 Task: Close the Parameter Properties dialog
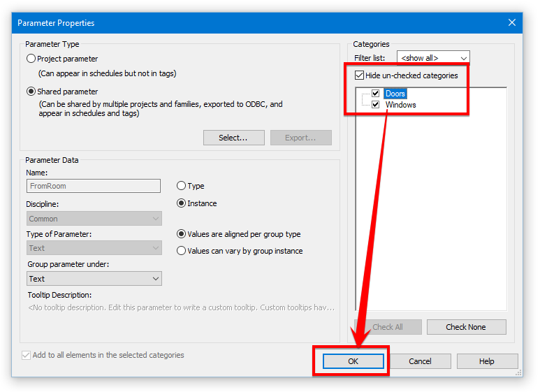coord(512,23)
